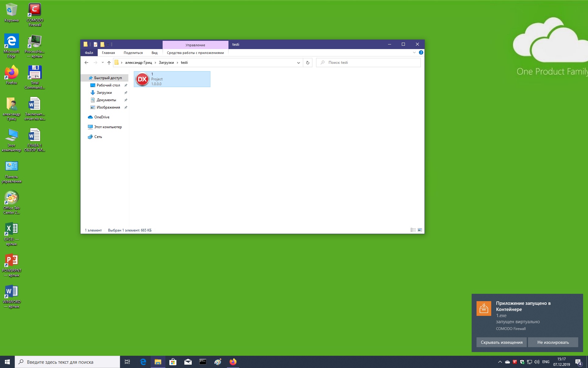Go up one folder level arrow
This screenshot has width=588, height=368.
coord(109,63)
